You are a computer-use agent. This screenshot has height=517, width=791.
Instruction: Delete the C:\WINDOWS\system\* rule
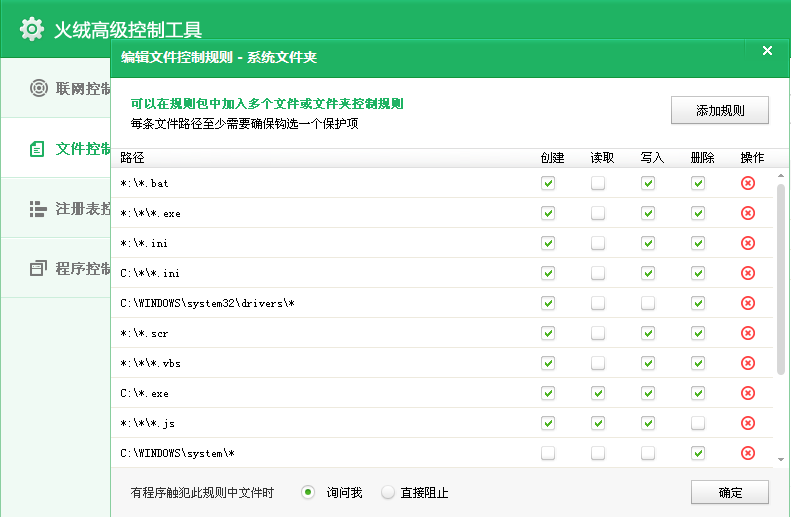point(748,453)
